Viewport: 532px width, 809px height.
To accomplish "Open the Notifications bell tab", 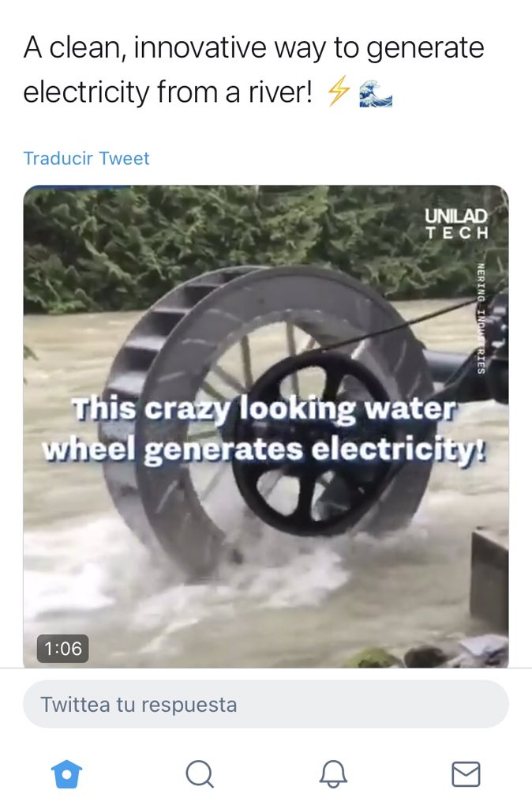I will (333, 774).
